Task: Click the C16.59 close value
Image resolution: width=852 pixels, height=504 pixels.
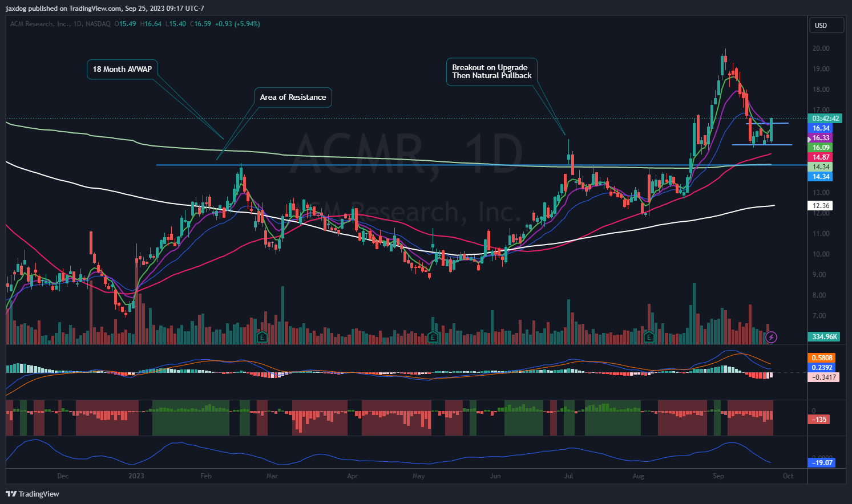Action: [x=200, y=24]
